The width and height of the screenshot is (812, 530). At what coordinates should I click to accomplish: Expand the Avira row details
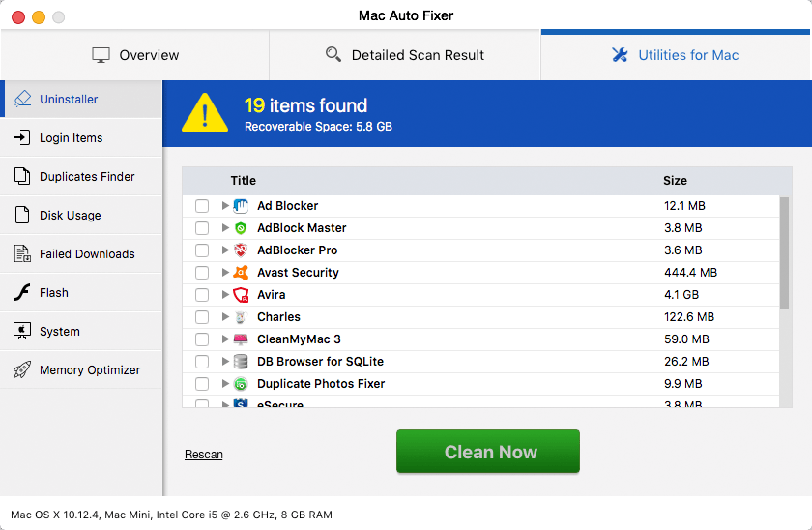point(225,294)
